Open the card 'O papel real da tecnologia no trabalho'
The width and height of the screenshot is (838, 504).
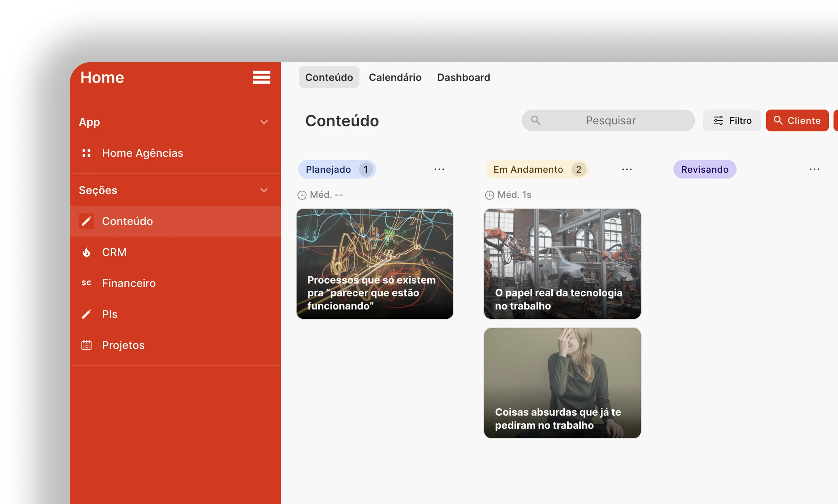(562, 264)
